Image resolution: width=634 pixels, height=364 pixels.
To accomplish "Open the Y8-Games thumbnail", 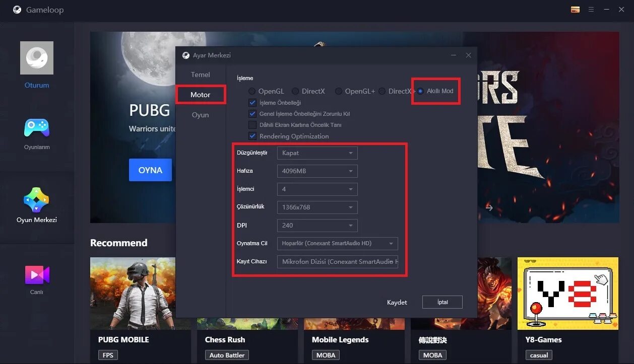I will tap(568, 294).
